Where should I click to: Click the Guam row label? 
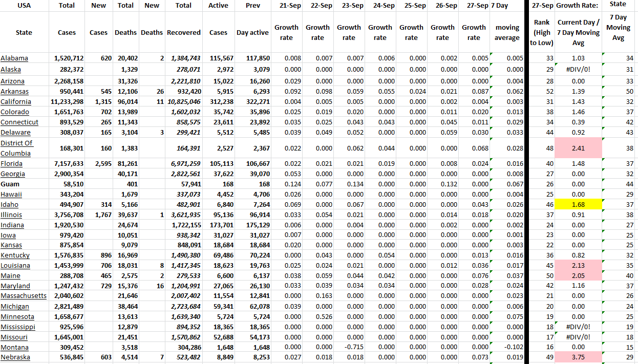point(10,184)
